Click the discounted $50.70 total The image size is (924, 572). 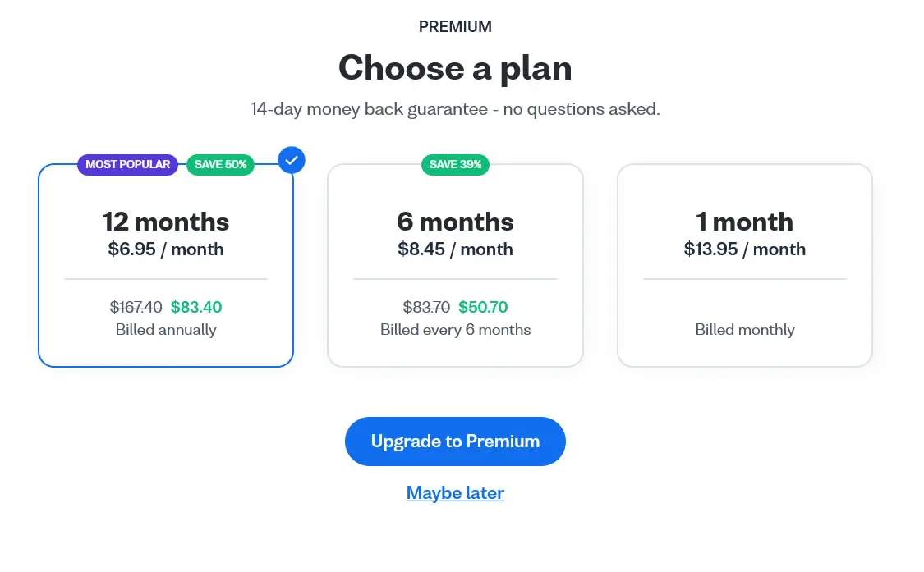(483, 308)
